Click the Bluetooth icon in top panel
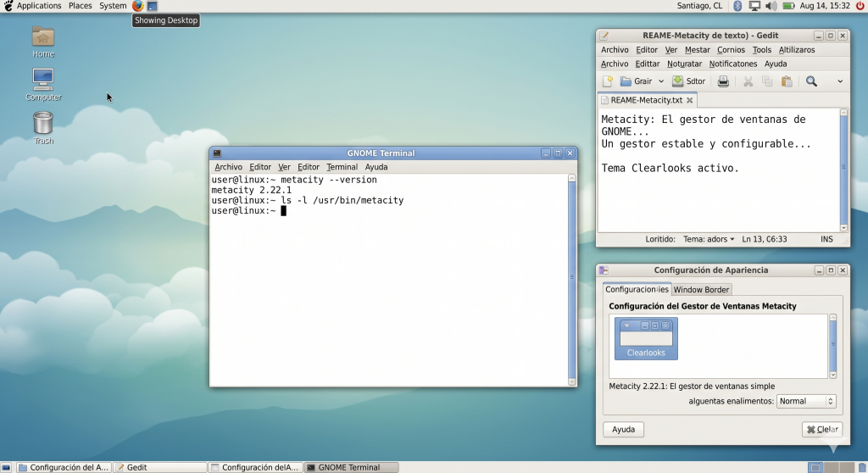Viewport: 868px width, 473px height. coord(737,6)
